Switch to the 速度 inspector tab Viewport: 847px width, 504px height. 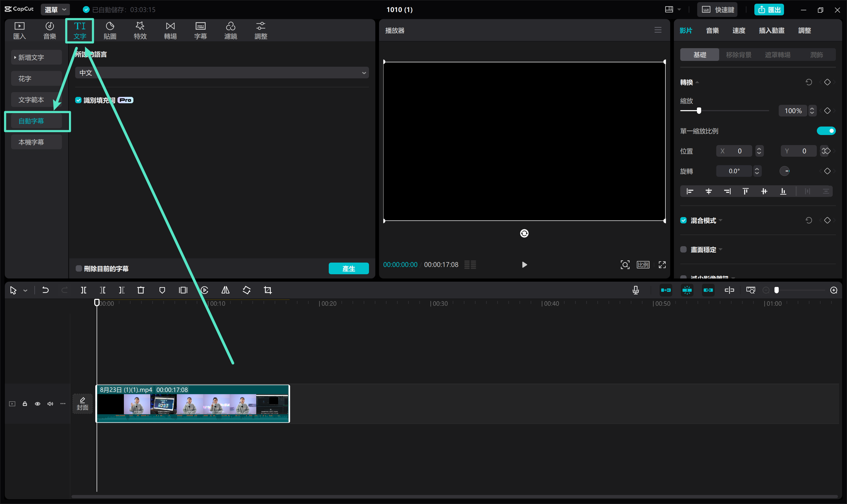click(x=739, y=30)
